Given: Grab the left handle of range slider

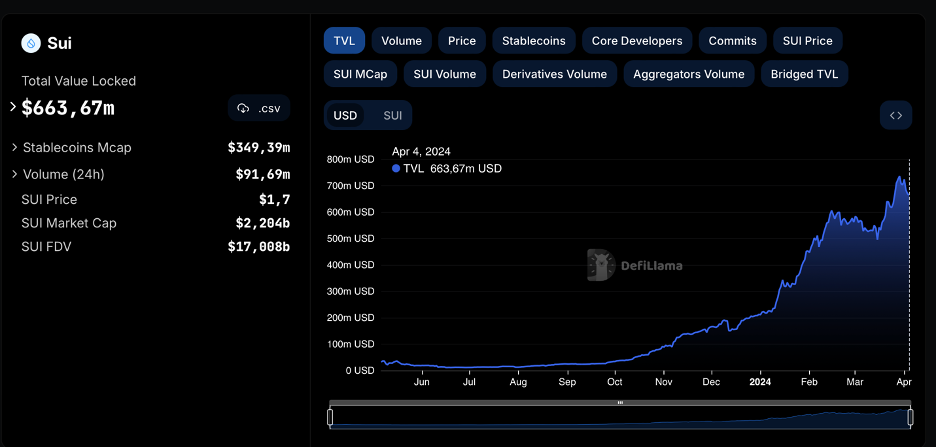Looking at the screenshot, I should (x=330, y=417).
